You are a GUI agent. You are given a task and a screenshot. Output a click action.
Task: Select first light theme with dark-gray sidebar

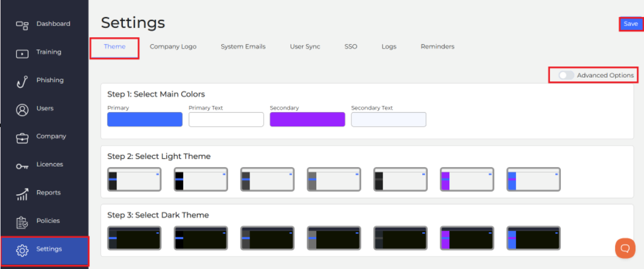tap(134, 180)
